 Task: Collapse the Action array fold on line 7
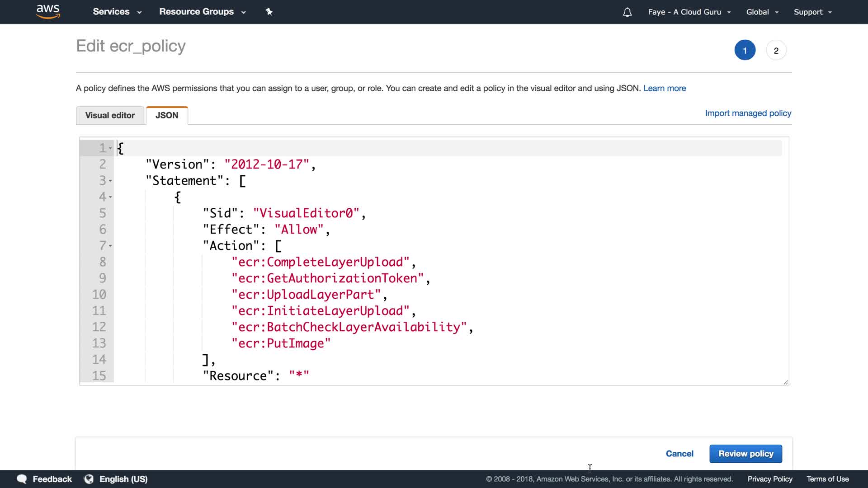(110, 246)
